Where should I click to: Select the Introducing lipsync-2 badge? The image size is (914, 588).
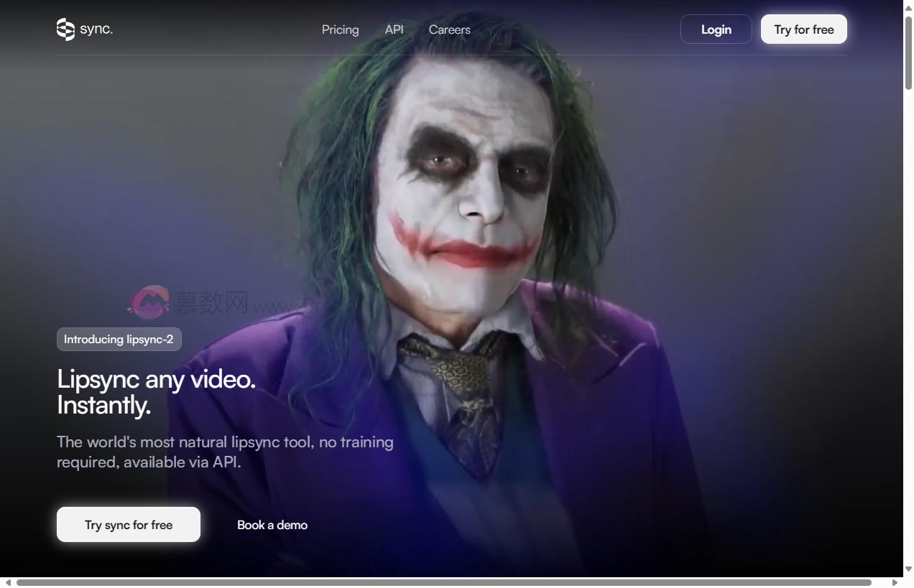click(x=119, y=340)
